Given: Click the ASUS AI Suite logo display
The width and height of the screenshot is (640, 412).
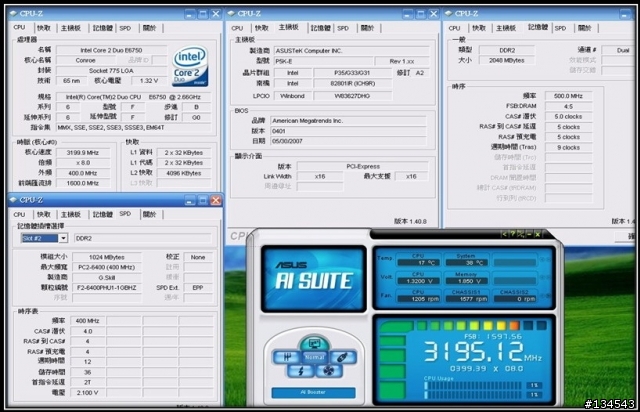Looking at the screenshot, I should point(313,278).
